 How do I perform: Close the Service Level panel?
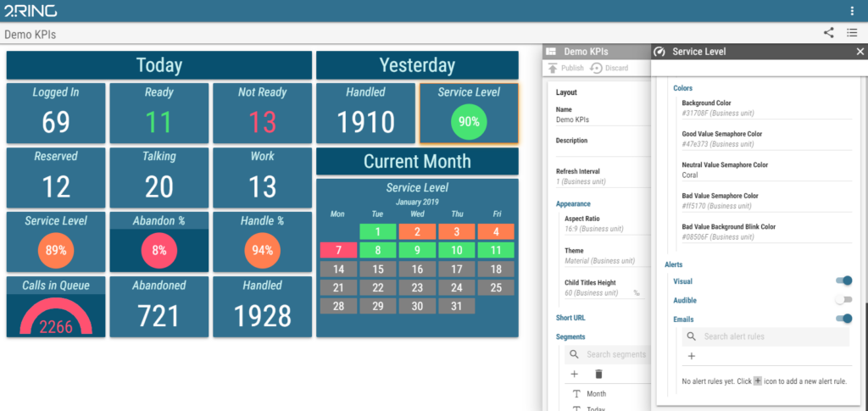pyautogui.click(x=860, y=52)
